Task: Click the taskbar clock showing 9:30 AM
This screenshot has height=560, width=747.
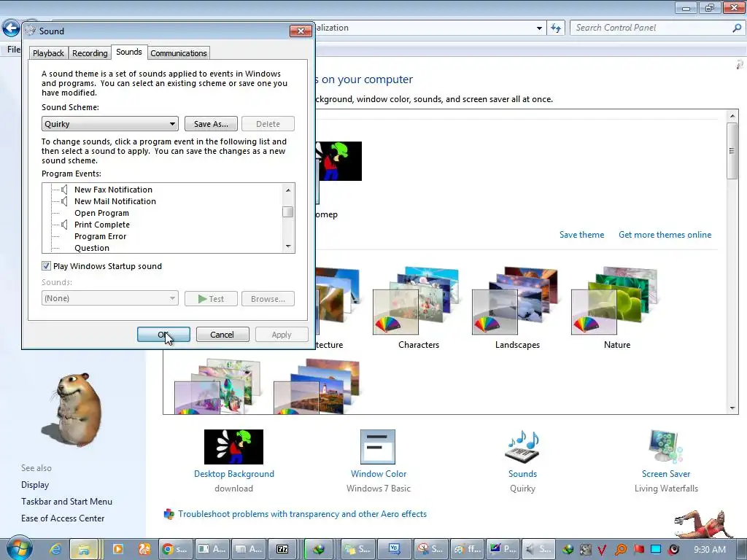Action: 709,550
